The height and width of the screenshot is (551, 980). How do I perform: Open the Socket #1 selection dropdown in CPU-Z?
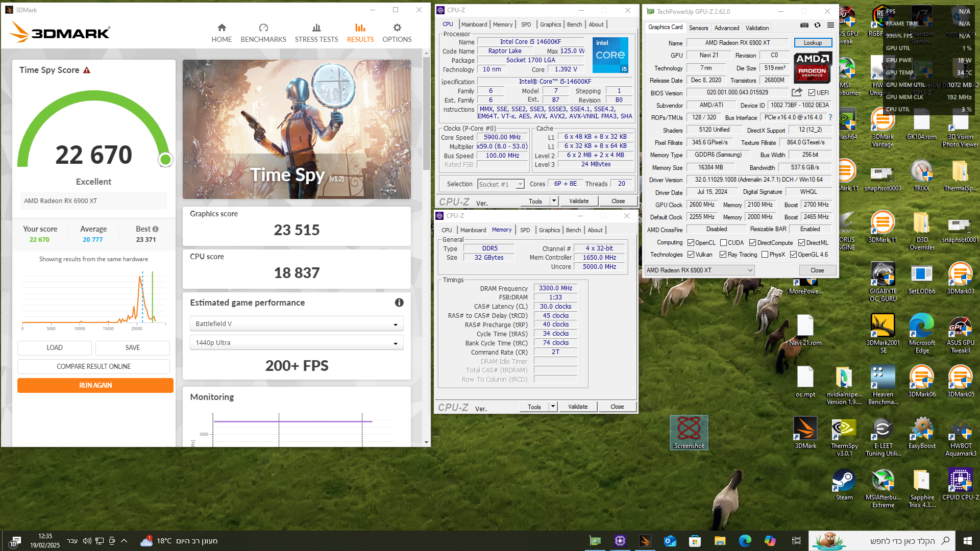[501, 184]
